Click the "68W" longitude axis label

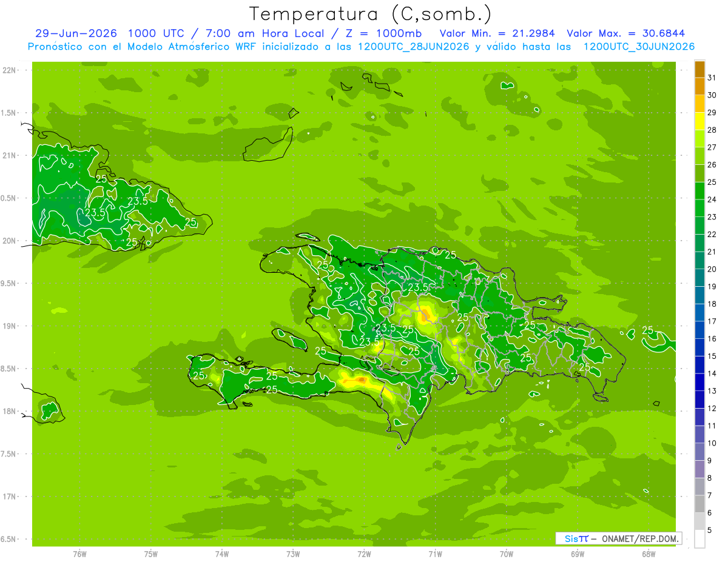[649, 554]
